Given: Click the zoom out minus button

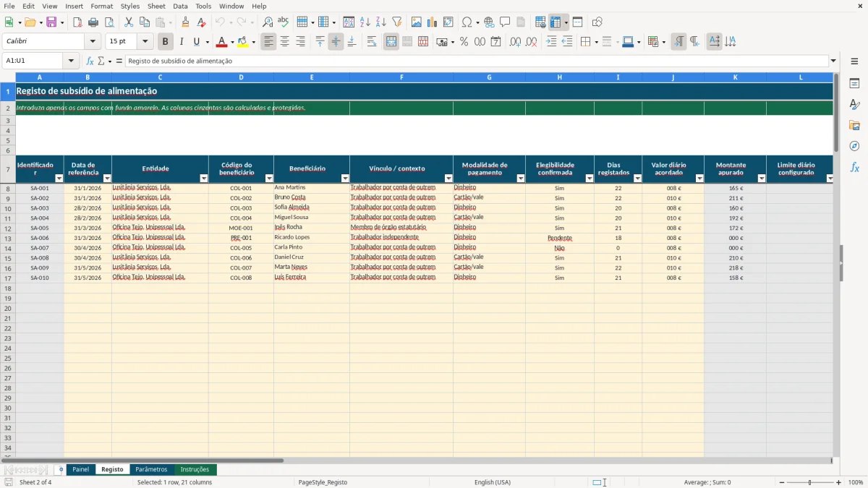Looking at the screenshot, I should (782, 482).
